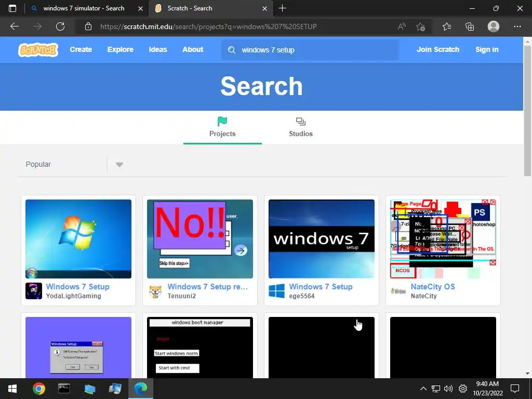Screen dimensions: 532x399
Task: Open the Create page
Action: [81, 49]
